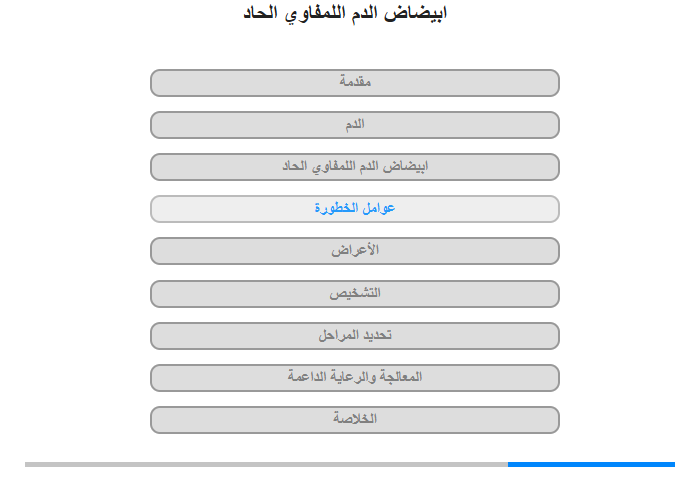Select the first menu item مقدمة
Image resolution: width=700 pixels, height=480 pixels.
[x=355, y=83]
